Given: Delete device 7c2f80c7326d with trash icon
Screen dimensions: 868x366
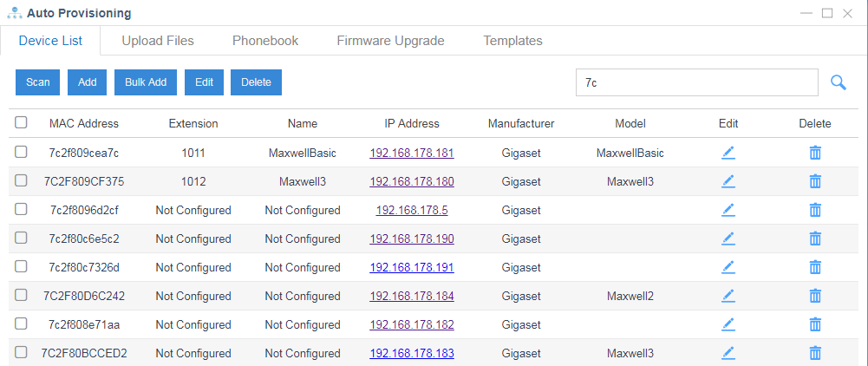Looking at the screenshot, I should (815, 267).
